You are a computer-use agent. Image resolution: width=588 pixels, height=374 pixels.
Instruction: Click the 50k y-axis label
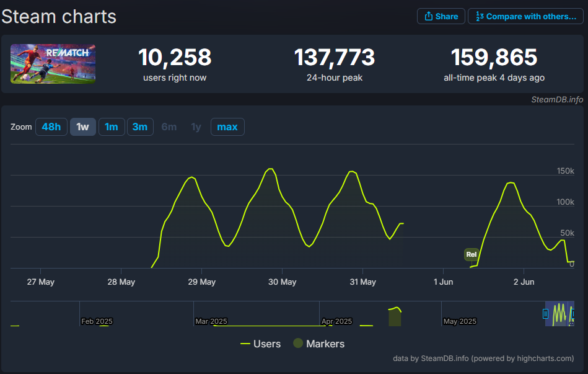pyautogui.click(x=568, y=233)
